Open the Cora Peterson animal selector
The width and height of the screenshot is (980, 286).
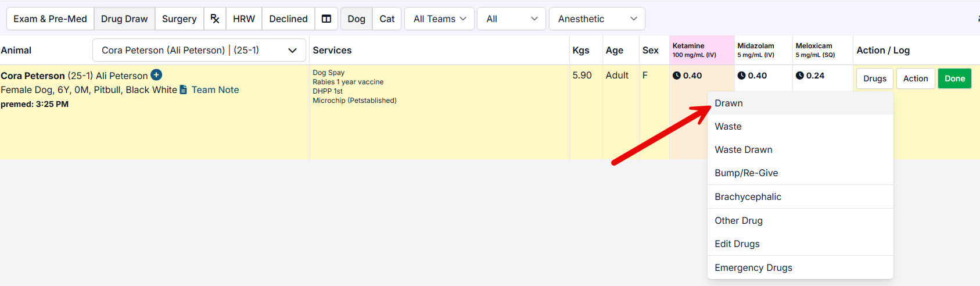tap(199, 50)
